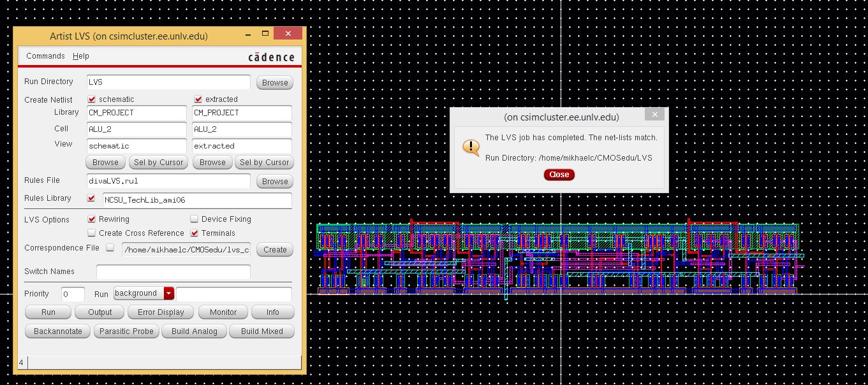
Task: Click the Run button
Action: [x=48, y=312]
